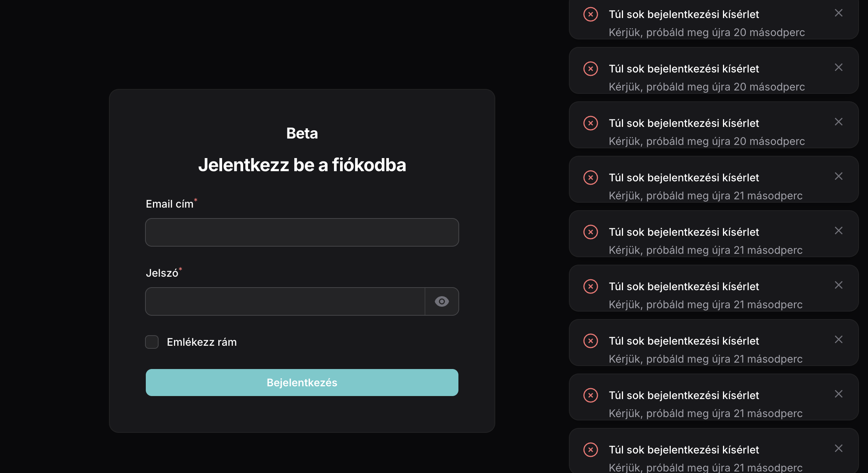Viewport: 868px width, 473px height.
Task: Click the error icon on the fourth toast
Action: tap(590, 178)
